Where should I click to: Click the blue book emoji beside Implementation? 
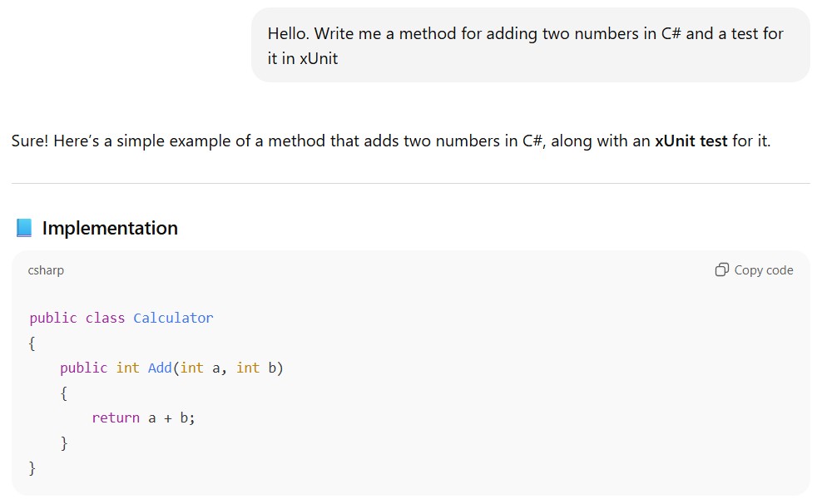pyautogui.click(x=23, y=228)
